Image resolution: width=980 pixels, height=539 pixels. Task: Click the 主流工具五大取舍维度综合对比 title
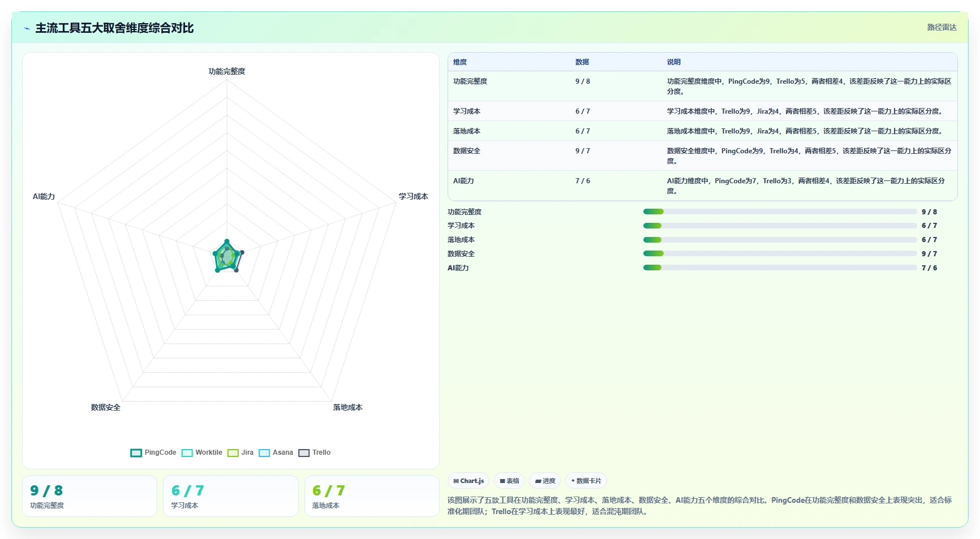click(114, 28)
